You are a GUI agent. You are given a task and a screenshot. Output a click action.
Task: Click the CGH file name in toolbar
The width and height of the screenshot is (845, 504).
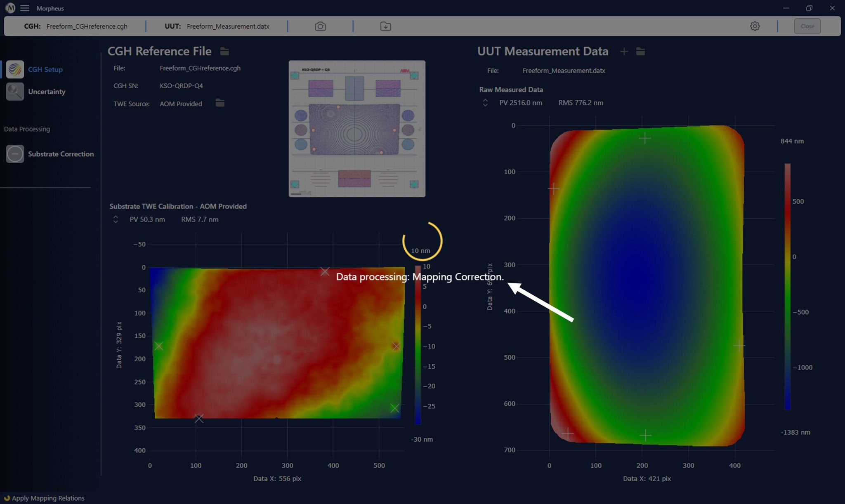(87, 26)
